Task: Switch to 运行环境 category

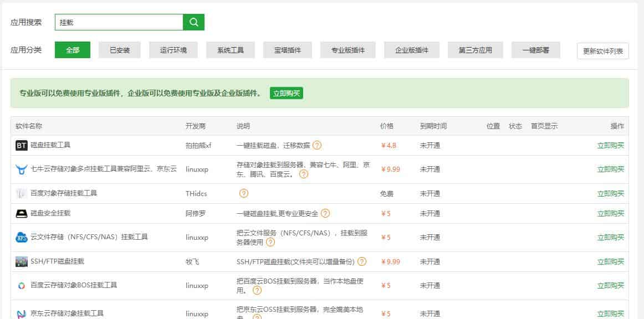Action: coord(173,50)
